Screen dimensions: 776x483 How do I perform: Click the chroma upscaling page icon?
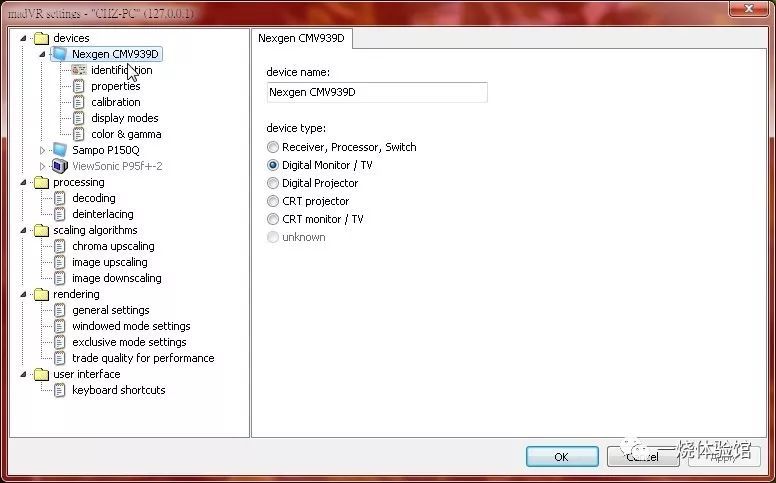point(59,246)
